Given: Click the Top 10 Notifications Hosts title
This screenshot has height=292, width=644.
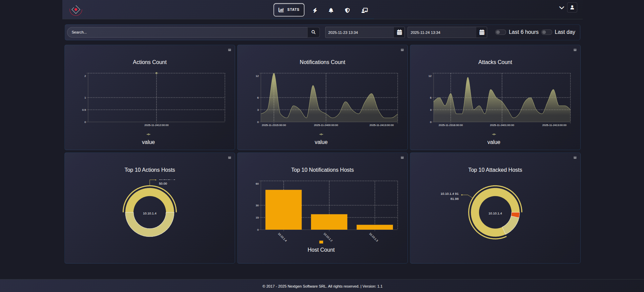Looking at the screenshot, I should point(323,170).
